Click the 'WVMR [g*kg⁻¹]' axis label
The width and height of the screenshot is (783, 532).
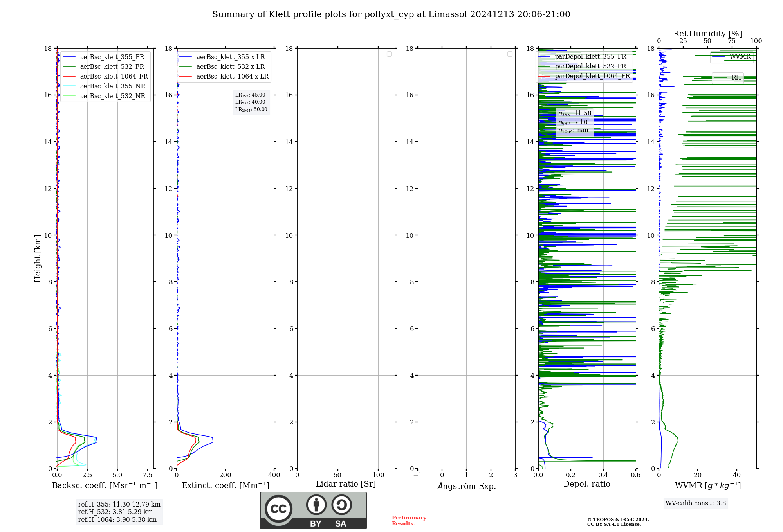pyautogui.click(x=708, y=485)
